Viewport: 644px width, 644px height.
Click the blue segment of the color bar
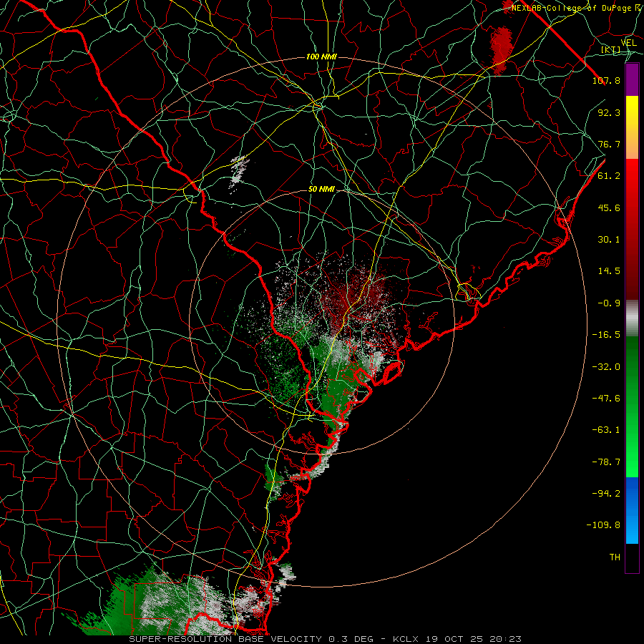click(x=632, y=510)
